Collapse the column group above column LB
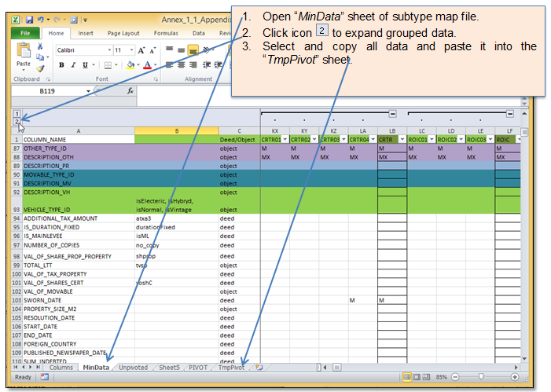The width and height of the screenshot is (551, 392). tap(392, 114)
